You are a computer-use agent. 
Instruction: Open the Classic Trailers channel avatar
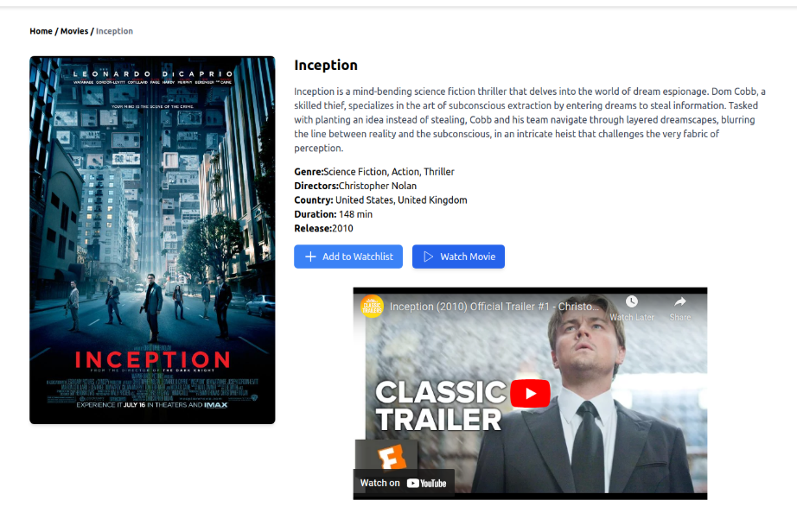coord(372,307)
